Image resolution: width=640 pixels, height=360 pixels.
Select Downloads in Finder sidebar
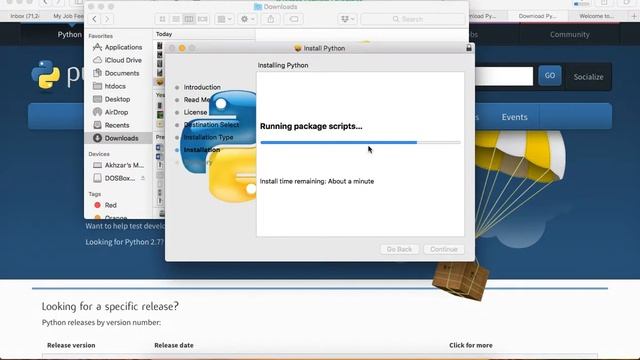point(118,138)
